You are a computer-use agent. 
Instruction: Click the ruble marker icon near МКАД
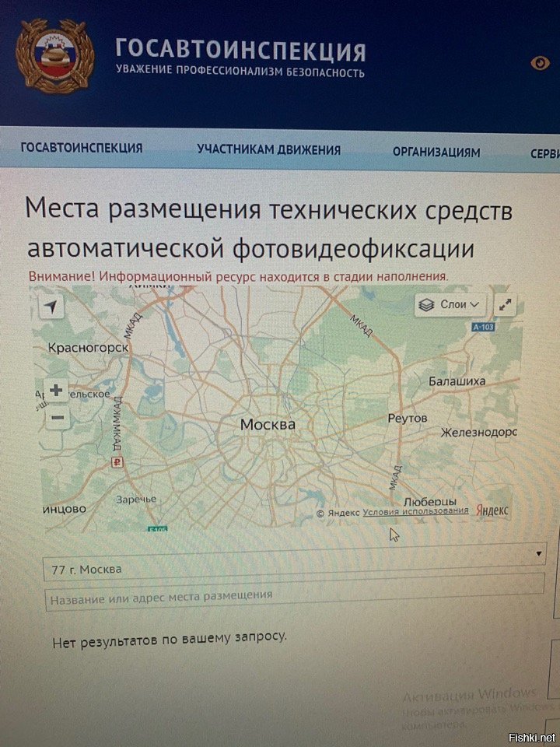[x=117, y=464]
